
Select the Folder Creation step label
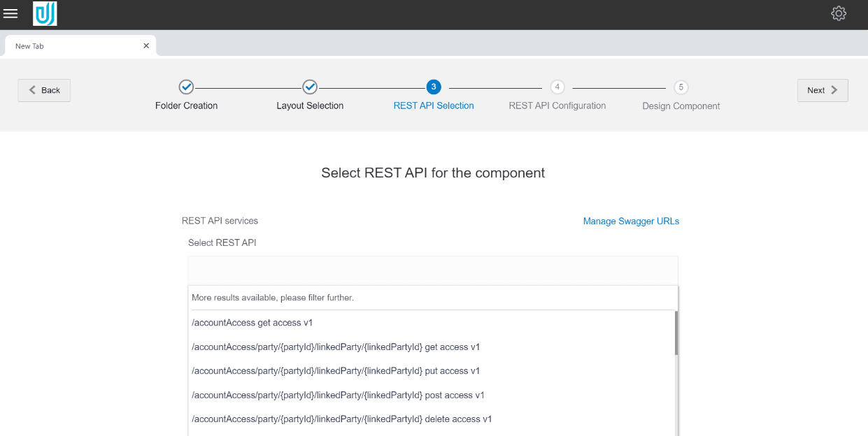point(186,106)
